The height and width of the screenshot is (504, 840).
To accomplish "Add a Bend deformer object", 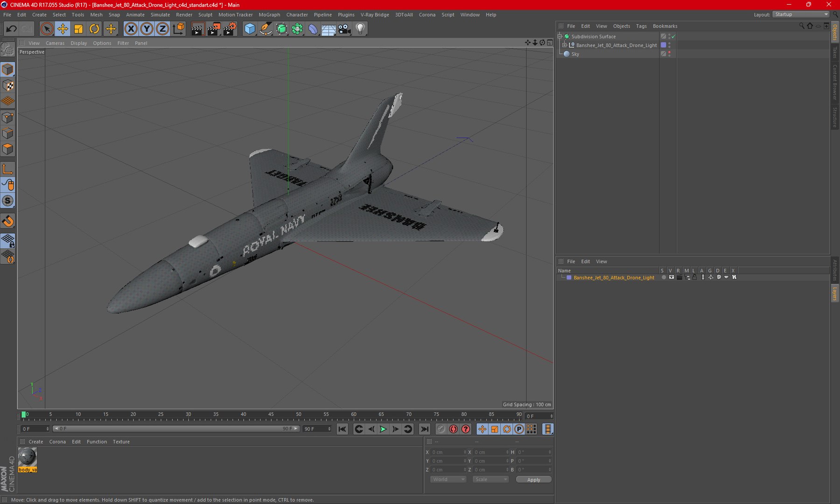I will pos(313,29).
